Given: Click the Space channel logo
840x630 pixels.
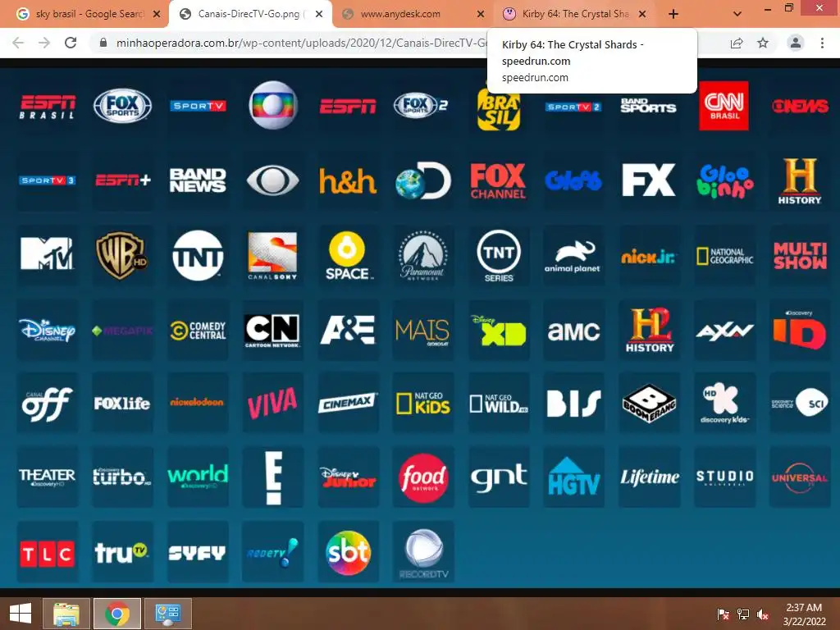Looking at the screenshot, I should tap(347, 256).
